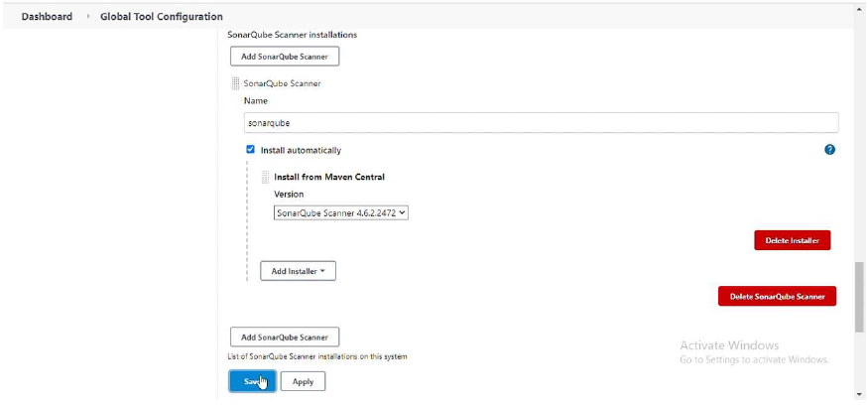Click the breadcrumb separator arrow after Dashboard
Image resolution: width=868 pixels, height=408 pixels.
point(87,17)
